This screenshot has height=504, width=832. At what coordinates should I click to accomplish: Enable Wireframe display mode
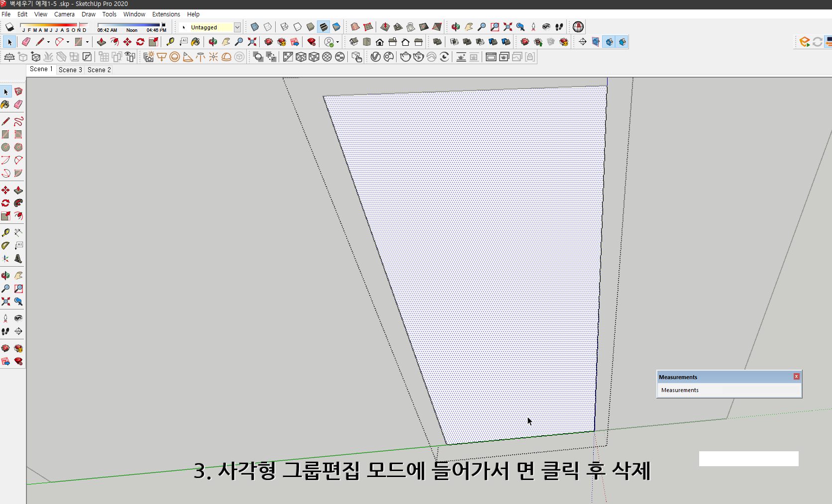coord(284,27)
